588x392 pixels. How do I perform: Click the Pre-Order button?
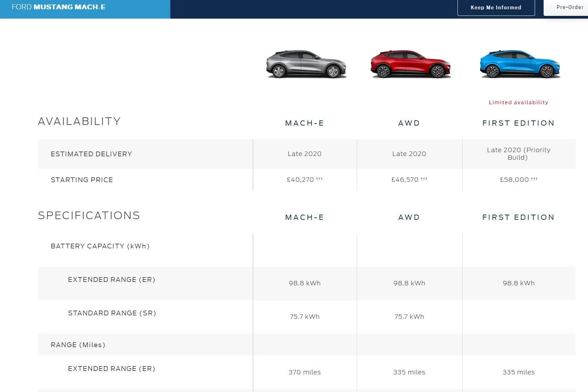pyautogui.click(x=566, y=7)
